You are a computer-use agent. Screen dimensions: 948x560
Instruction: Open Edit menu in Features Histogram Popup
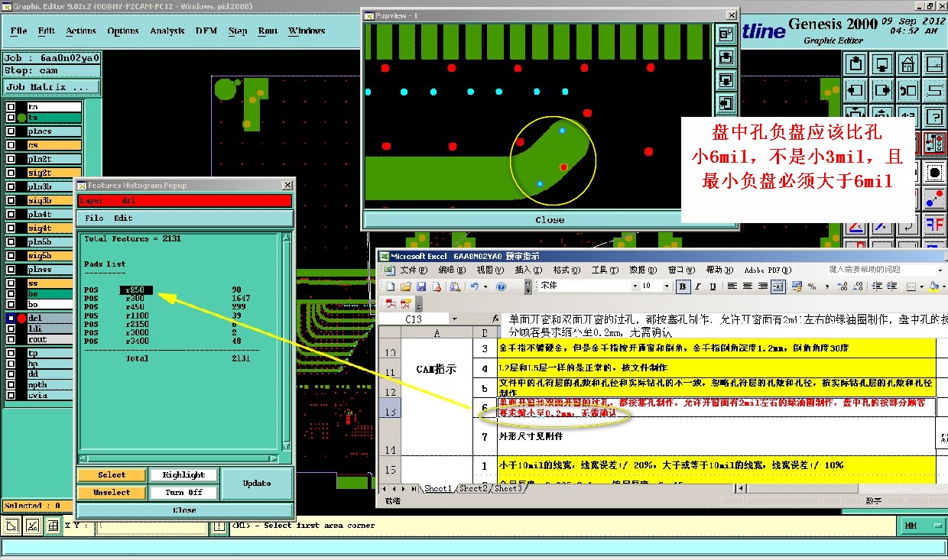(123, 218)
